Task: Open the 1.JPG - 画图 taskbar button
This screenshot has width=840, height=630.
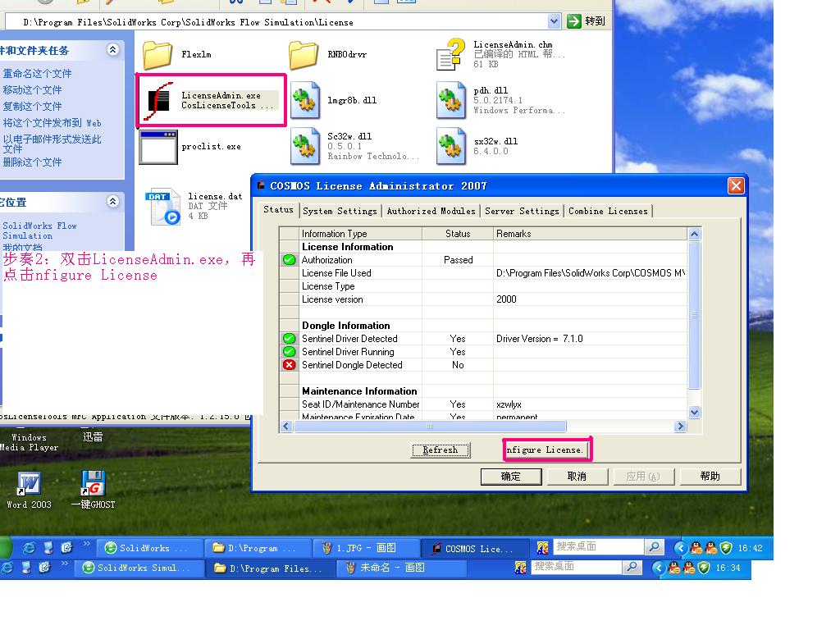Action: (x=366, y=549)
